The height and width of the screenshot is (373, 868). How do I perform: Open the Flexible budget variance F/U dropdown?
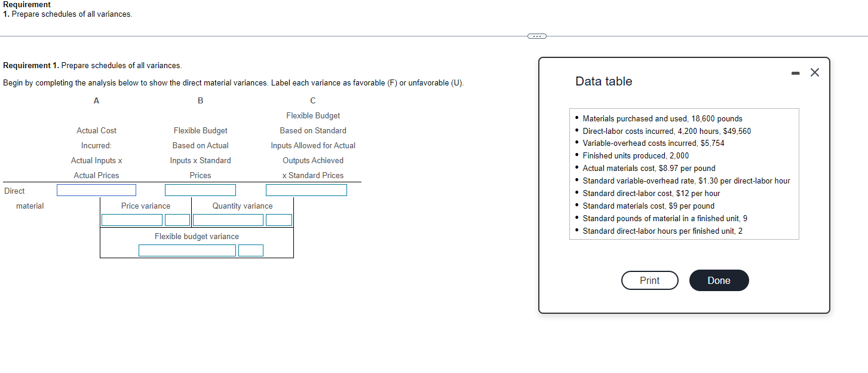(250, 250)
